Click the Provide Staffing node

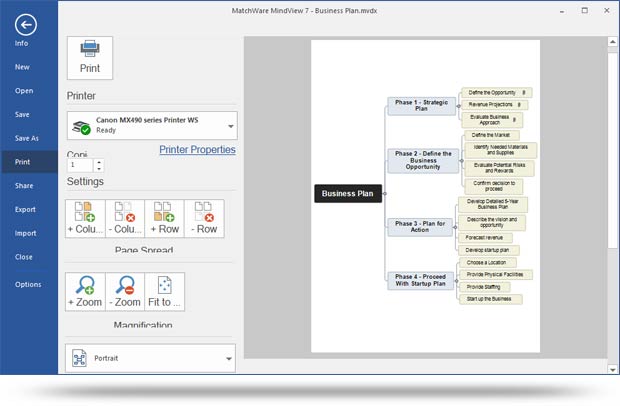pyautogui.click(x=485, y=287)
